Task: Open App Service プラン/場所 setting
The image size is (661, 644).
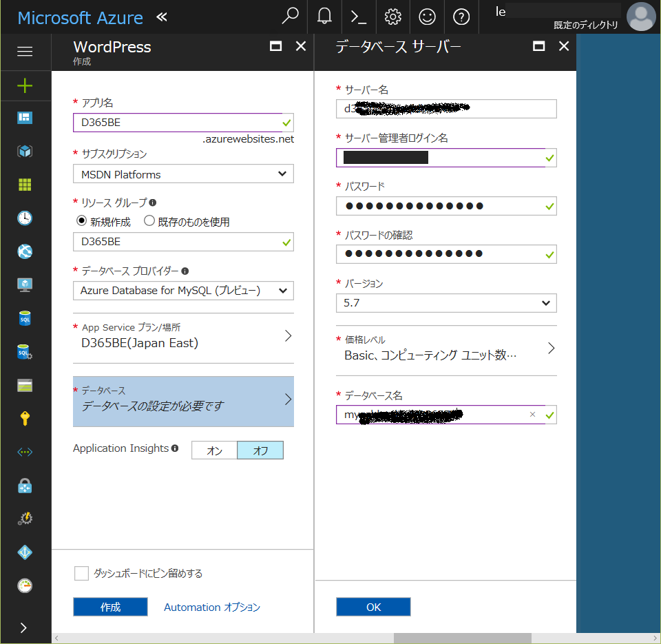Action: pos(183,337)
